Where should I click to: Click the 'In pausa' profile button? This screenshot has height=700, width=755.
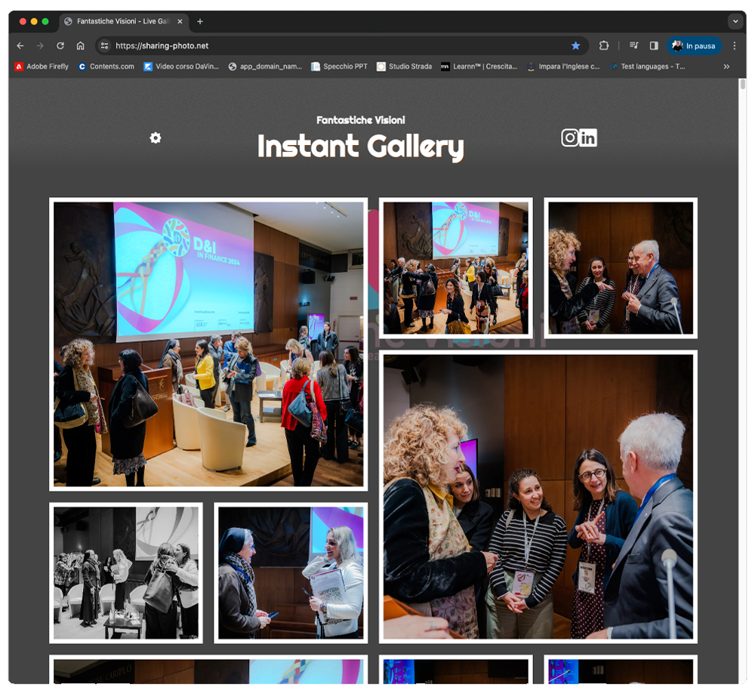coord(694,46)
